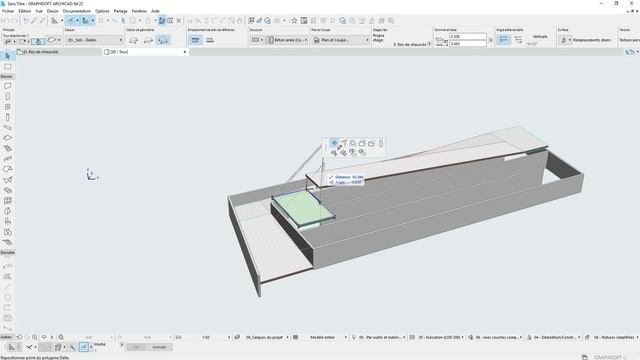
Task: Click the Distance value in tracker
Action: [x=357, y=177]
